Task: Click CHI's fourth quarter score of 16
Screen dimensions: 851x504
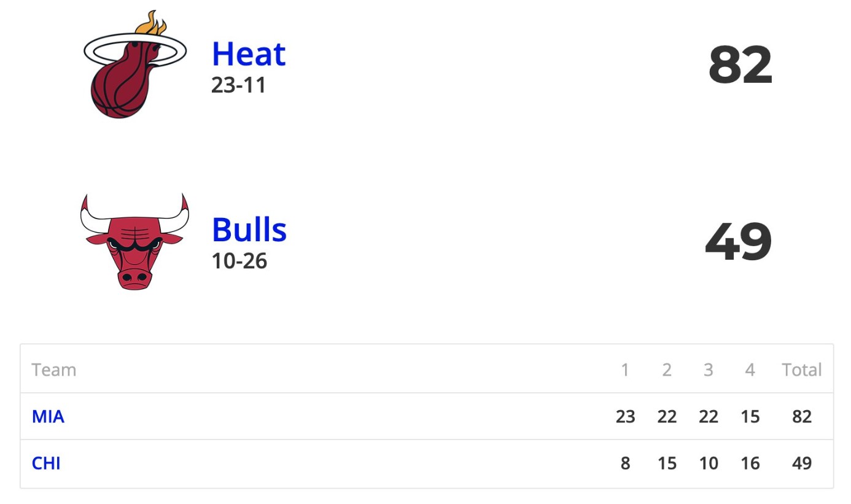Action: pyautogui.click(x=750, y=463)
